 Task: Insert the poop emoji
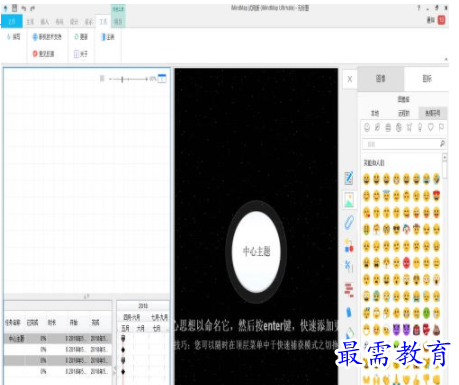[436, 330]
